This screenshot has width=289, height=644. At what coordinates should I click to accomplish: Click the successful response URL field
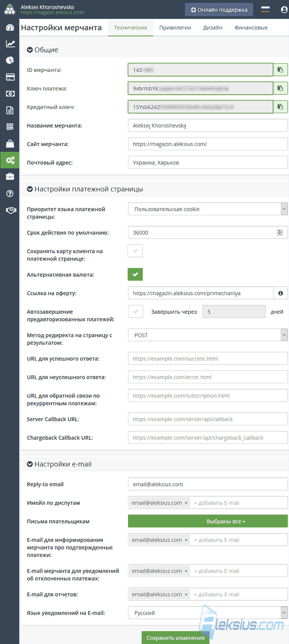[x=208, y=359]
